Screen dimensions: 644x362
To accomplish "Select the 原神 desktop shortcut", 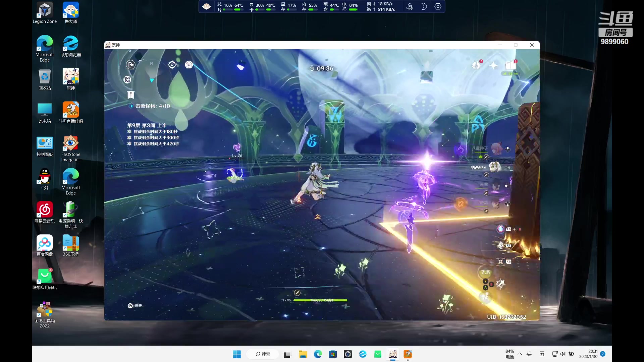I will (x=71, y=79).
